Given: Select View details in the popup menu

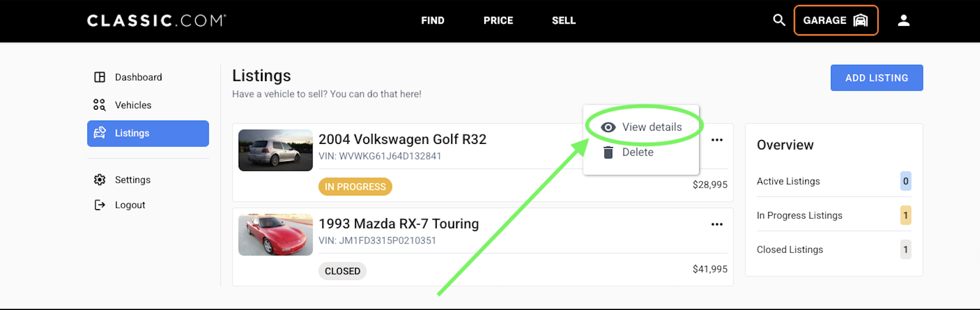Looking at the screenshot, I should coord(641,127).
